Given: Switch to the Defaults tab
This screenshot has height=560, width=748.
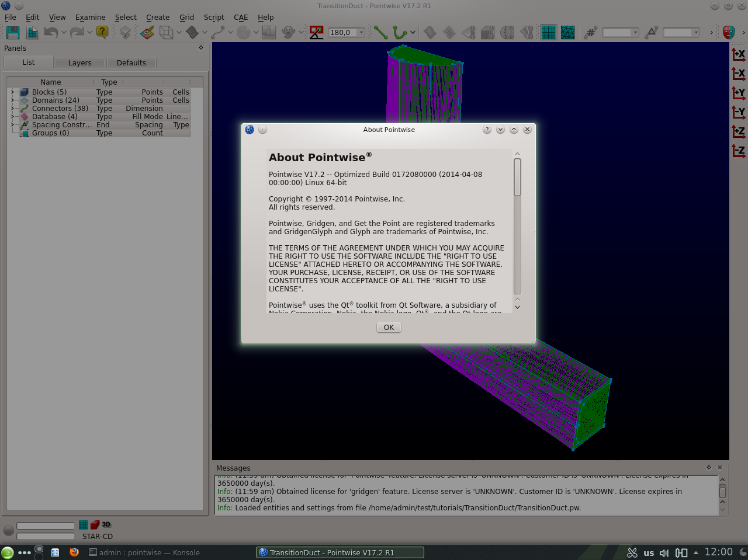Looking at the screenshot, I should 131,63.
